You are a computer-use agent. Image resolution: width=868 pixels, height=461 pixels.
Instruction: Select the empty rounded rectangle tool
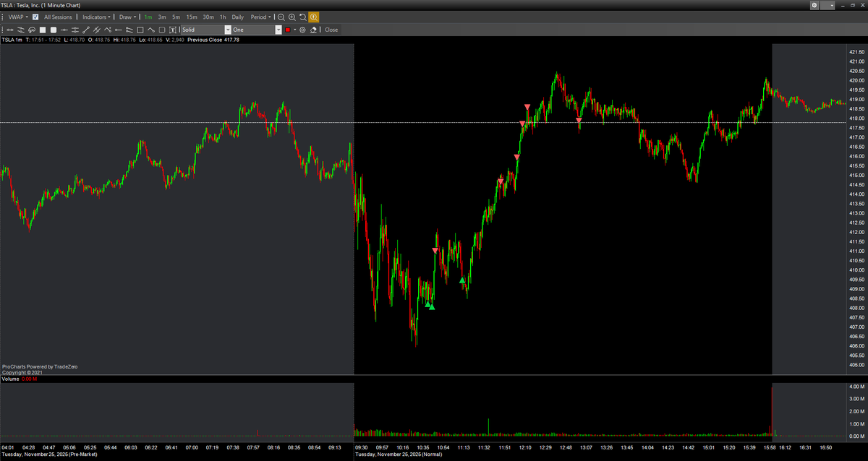(x=162, y=30)
